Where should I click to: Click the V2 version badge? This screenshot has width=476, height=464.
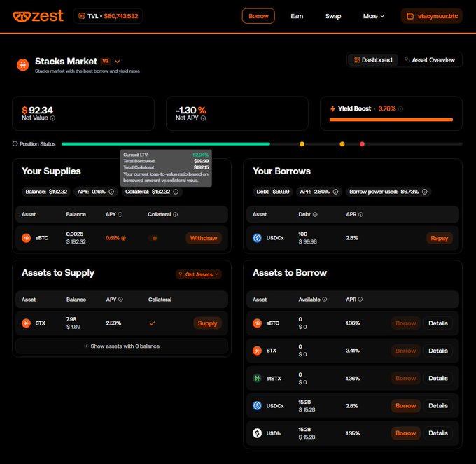[x=105, y=62]
